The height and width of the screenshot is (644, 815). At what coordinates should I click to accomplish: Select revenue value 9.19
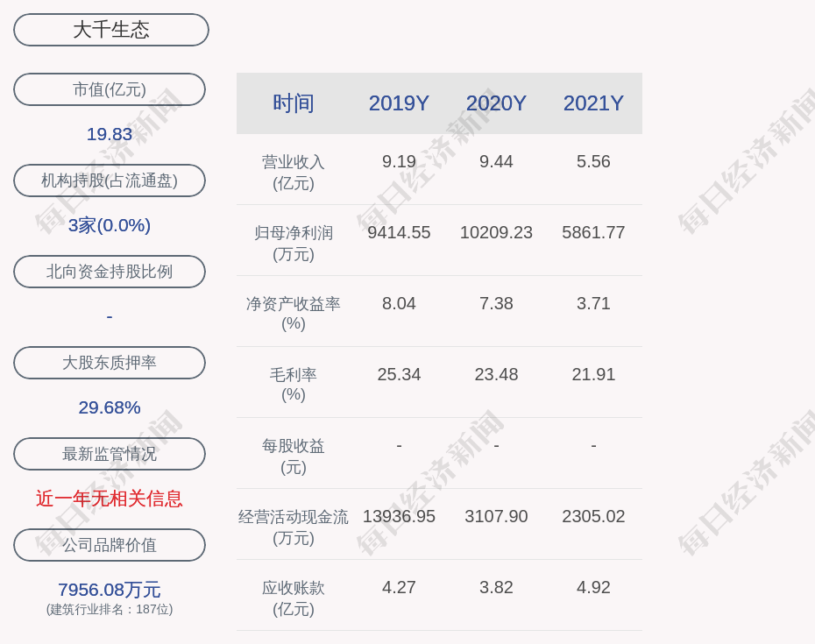[399, 161]
